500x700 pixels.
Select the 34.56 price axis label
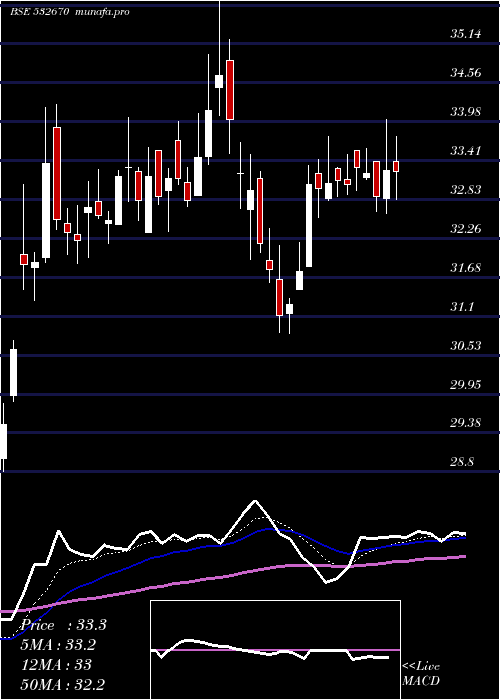[x=466, y=72]
